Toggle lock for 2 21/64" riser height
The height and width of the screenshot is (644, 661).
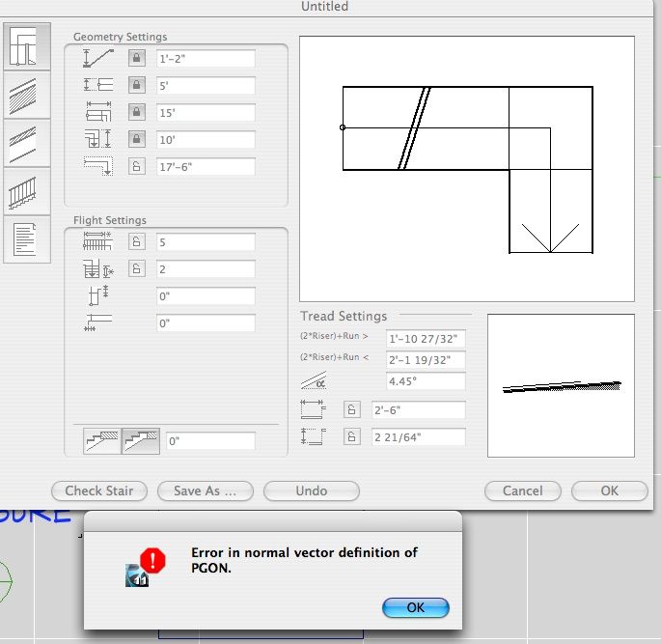click(x=352, y=436)
